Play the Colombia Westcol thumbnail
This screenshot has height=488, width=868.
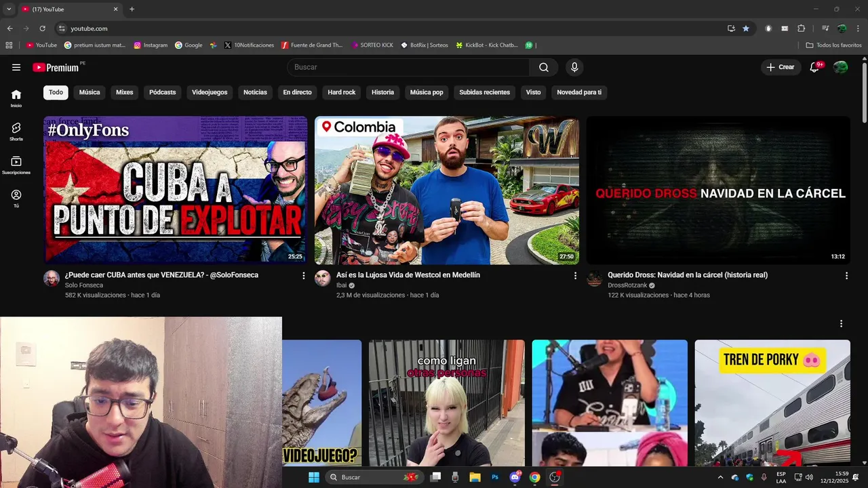pos(447,190)
